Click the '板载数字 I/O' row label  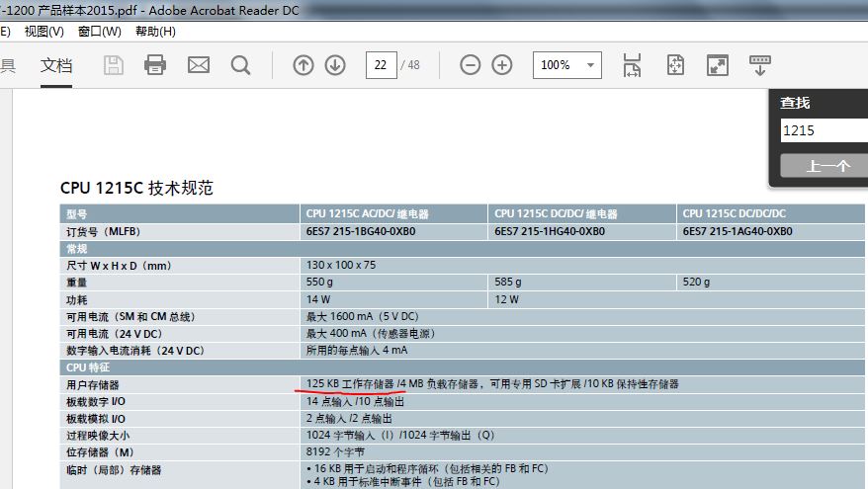pos(96,402)
